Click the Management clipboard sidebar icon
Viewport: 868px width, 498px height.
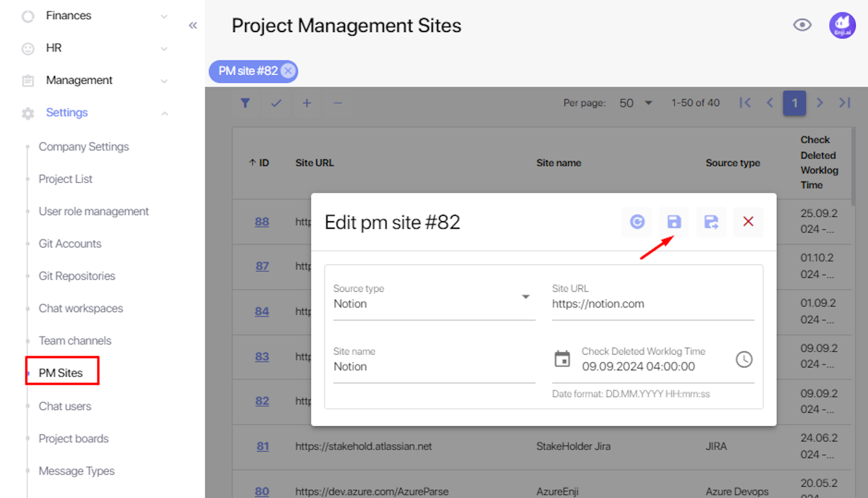coord(28,81)
